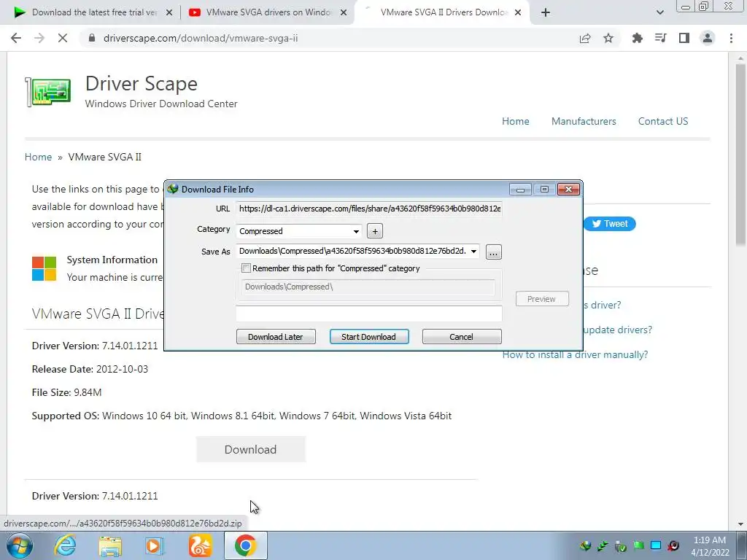
Task: Click the address bar URL
Action: [x=201, y=38]
